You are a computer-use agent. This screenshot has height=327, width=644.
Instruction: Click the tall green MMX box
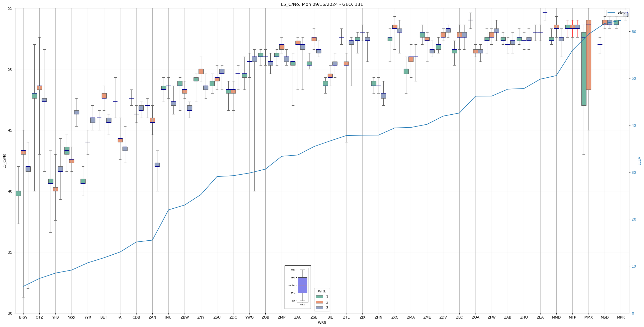(x=584, y=69)
